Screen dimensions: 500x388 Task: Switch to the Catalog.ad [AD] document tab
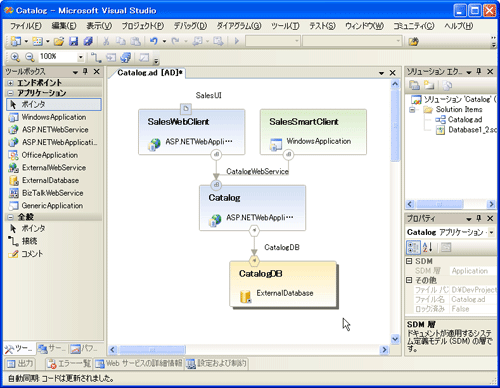(x=150, y=73)
